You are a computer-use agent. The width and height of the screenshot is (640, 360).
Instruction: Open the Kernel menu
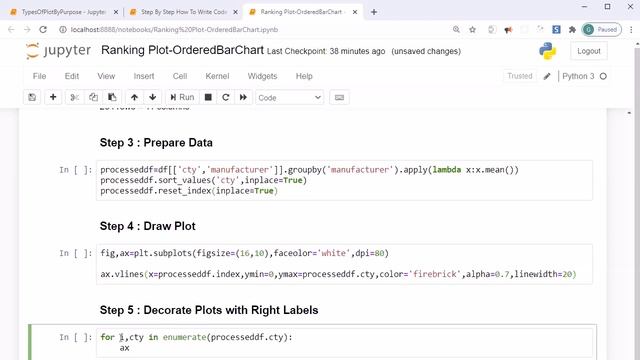[x=217, y=76]
